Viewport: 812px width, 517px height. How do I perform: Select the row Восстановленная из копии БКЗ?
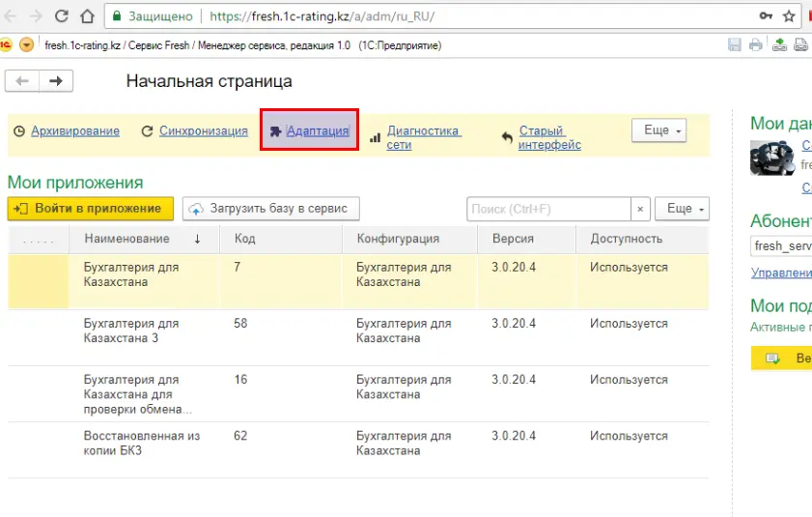coord(358,450)
